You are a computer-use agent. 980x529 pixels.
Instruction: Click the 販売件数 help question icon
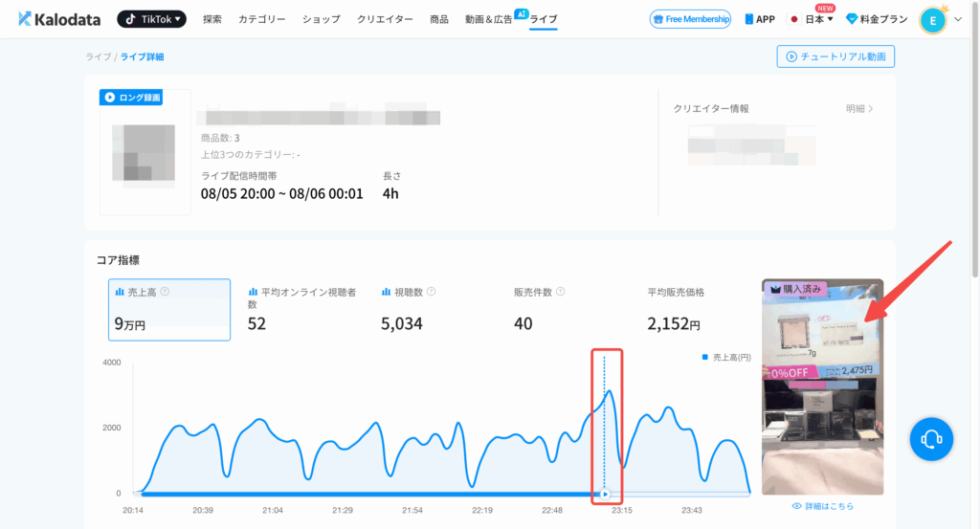coord(561,292)
